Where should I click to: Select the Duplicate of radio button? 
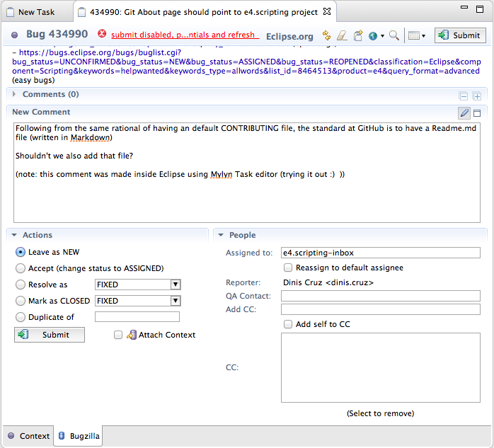(x=20, y=317)
